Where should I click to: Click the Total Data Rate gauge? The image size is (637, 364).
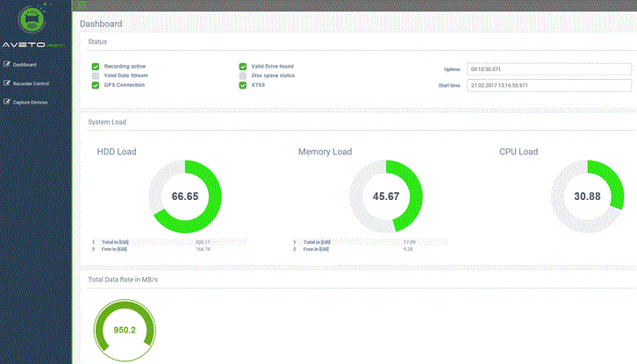125,331
